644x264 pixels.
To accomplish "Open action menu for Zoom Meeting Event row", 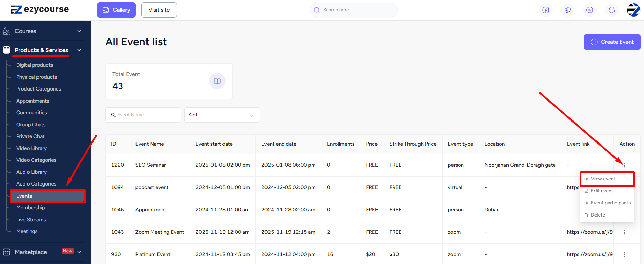I will (624, 232).
